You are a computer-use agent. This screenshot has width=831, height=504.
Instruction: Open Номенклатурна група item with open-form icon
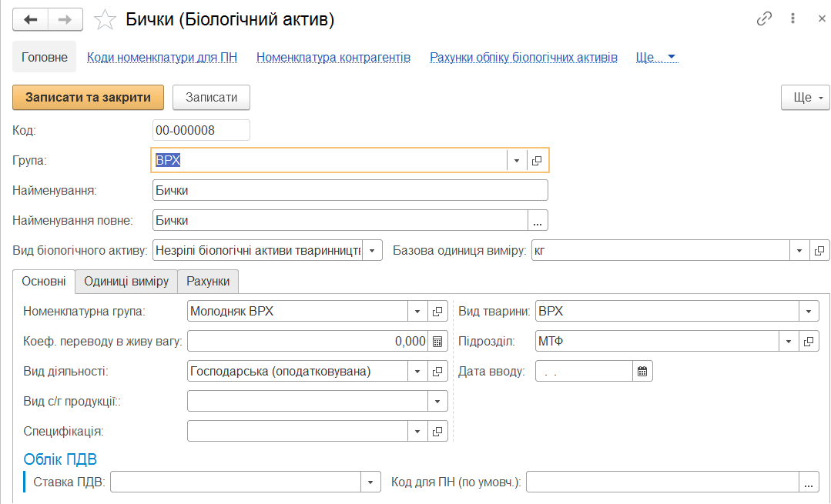pyautogui.click(x=437, y=312)
